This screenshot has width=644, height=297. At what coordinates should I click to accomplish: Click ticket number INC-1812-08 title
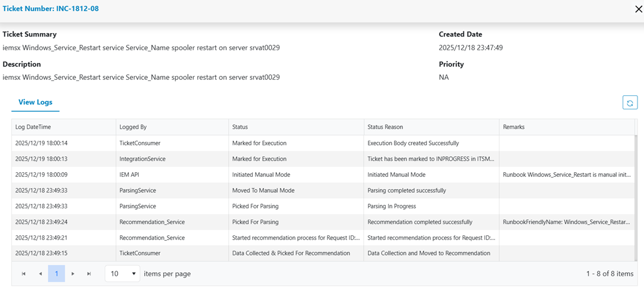click(51, 9)
